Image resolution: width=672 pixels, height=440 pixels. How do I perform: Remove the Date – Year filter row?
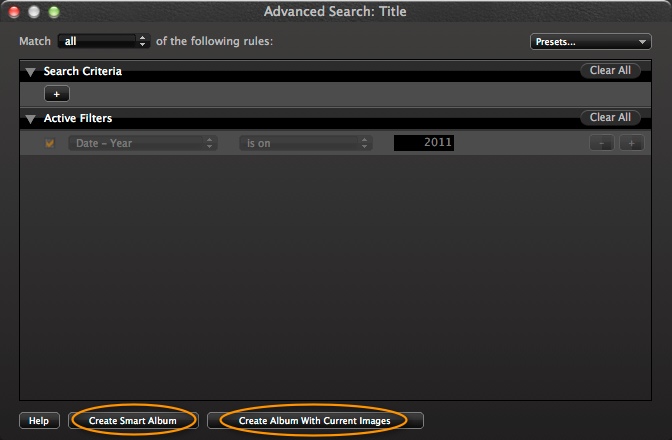pyautogui.click(x=602, y=143)
